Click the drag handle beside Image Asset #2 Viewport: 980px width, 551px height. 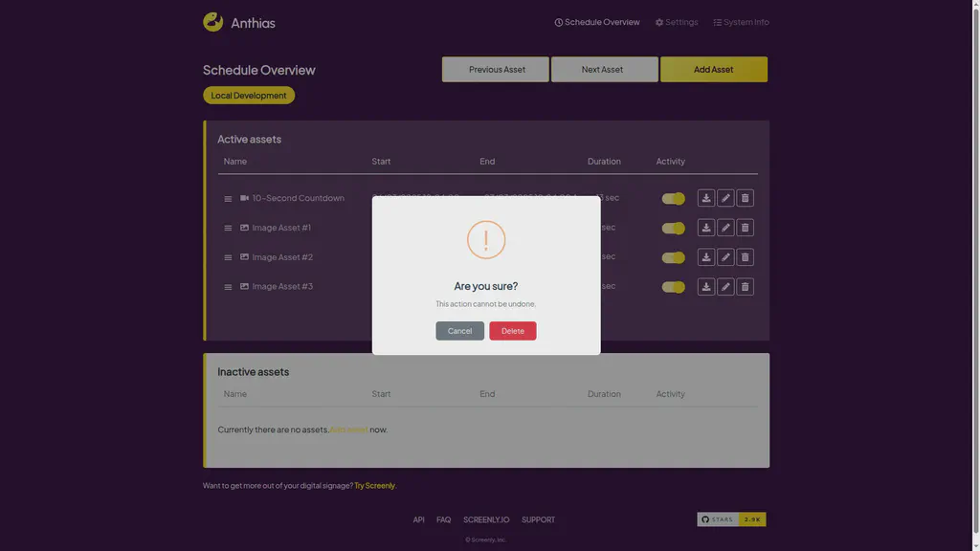point(228,256)
